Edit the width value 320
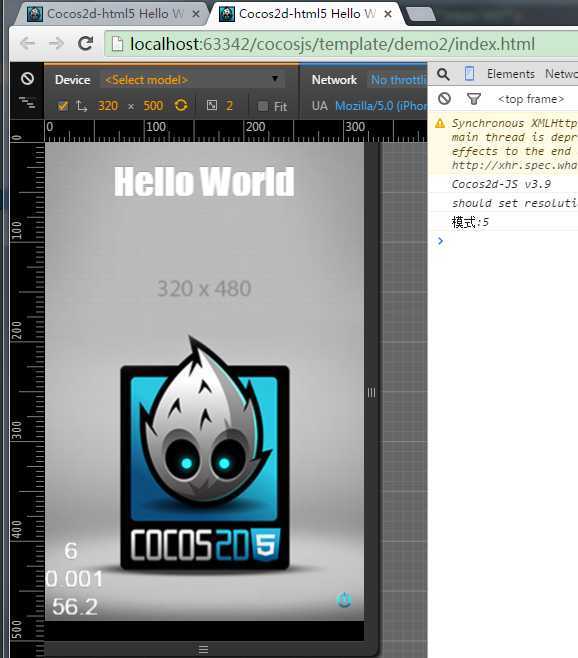The height and width of the screenshot is (658, 578). [108, 106]
